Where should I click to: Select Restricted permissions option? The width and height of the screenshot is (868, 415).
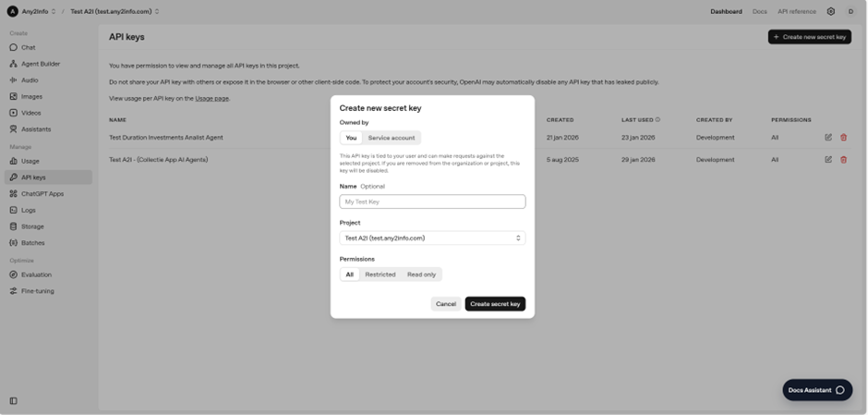[x=380, y=275]
